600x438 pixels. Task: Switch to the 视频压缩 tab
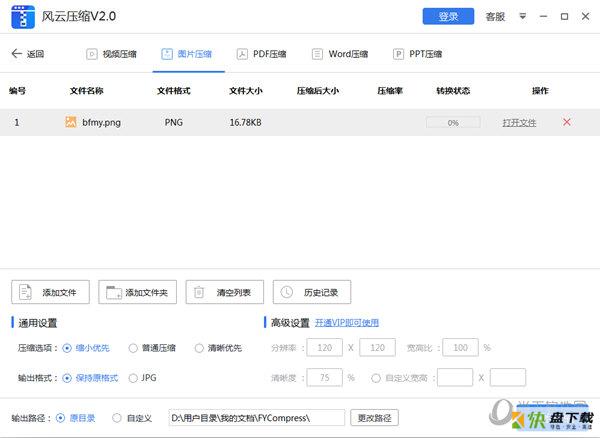coord(111,54)
